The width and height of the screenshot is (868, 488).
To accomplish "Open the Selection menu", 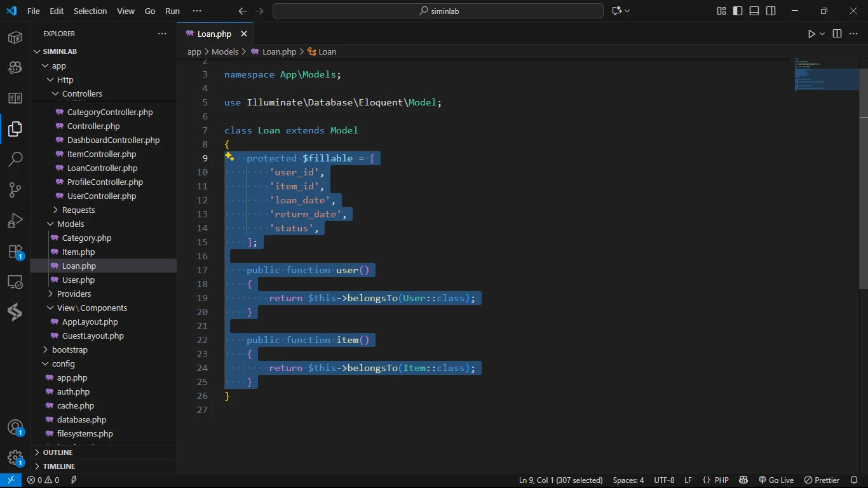I will (x=90, y=11).
